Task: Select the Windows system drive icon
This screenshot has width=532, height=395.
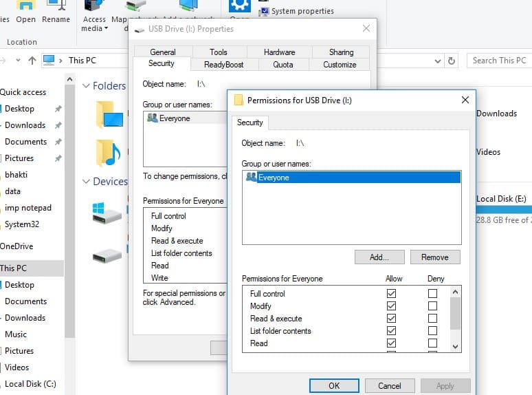Action: tap(107, 213)
